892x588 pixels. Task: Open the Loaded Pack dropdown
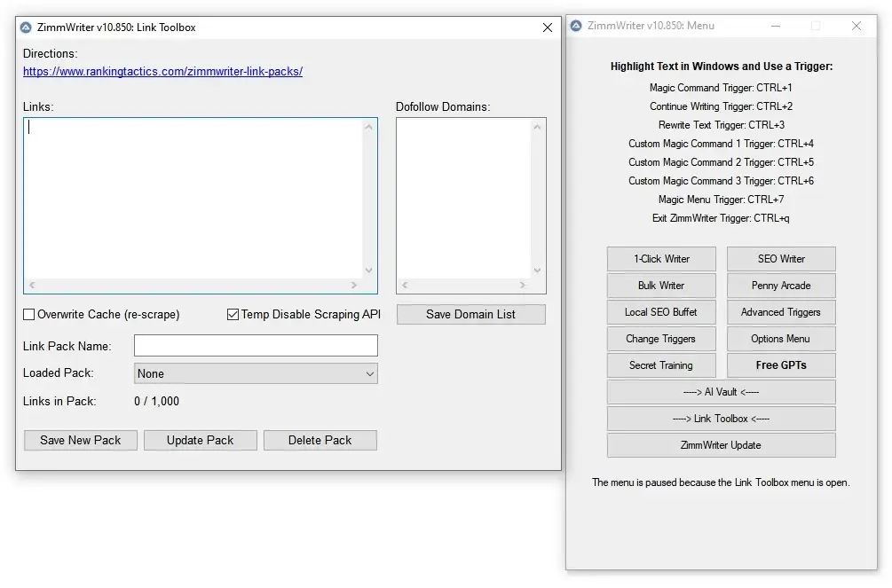click(367, 373)
